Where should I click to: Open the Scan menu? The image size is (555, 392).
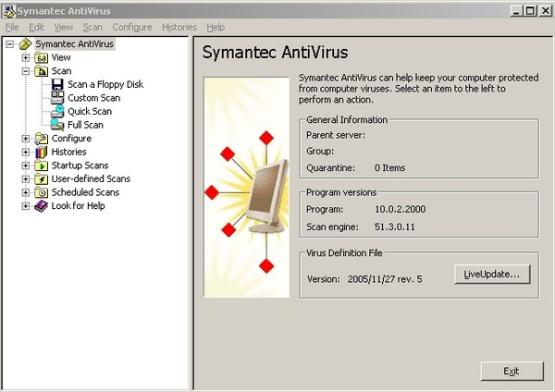tap(92, 27)
